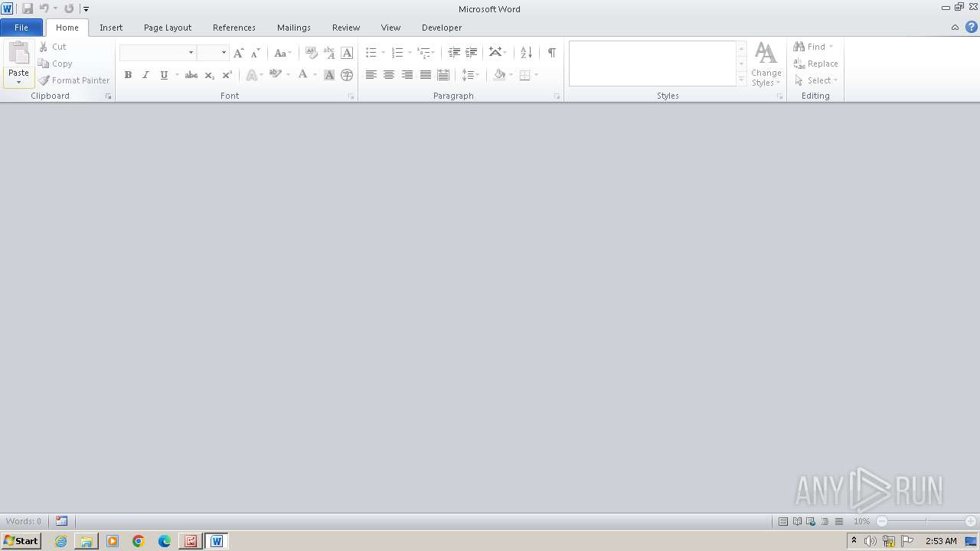Open the File tab
The image size is (980, 551).
(x=21, y=28)
